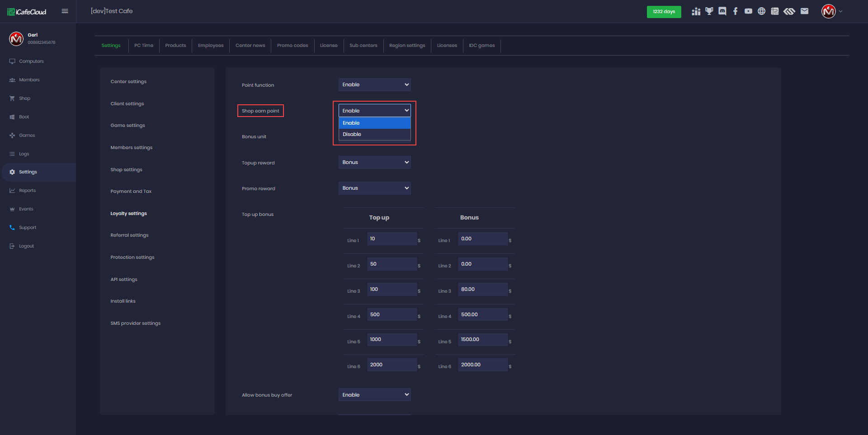Open the Point function dropdown
868x435 pixels.
pyautogui.click(x=374, y=85)
